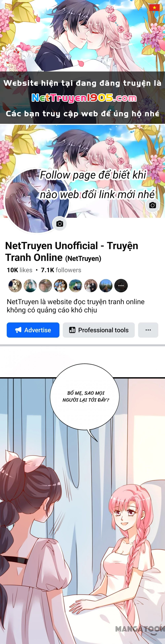Click the NetTruyen1905.com link
The image size is (165, 644).
tap(84, 98)
